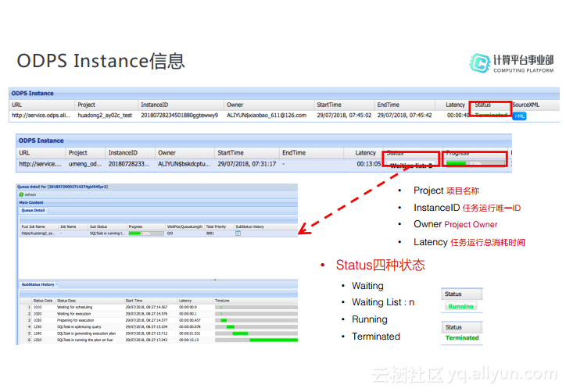566x392 pixels.
Task: Click the splitter handle above SubStatus History
Action: 215,280
